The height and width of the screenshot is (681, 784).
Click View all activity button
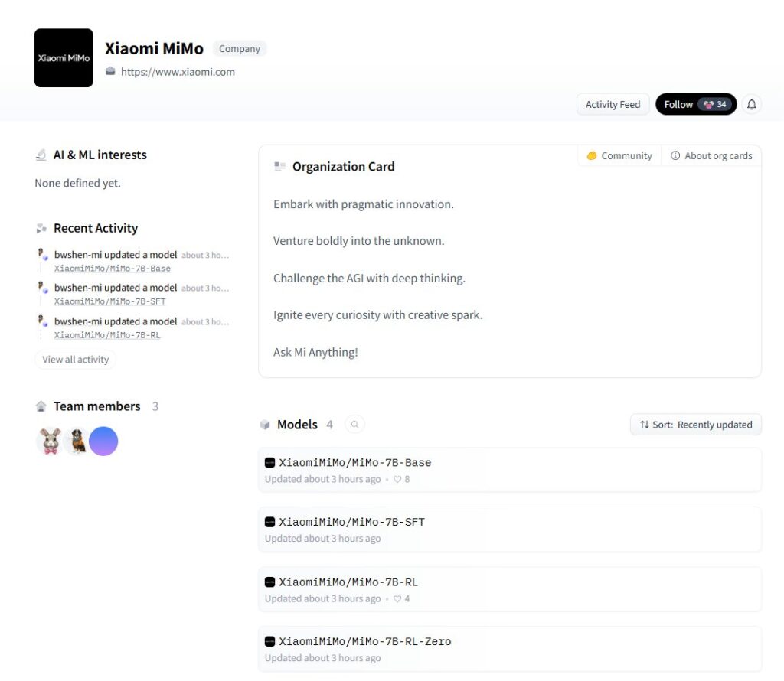pyautogui.click(x=76, y=359)
